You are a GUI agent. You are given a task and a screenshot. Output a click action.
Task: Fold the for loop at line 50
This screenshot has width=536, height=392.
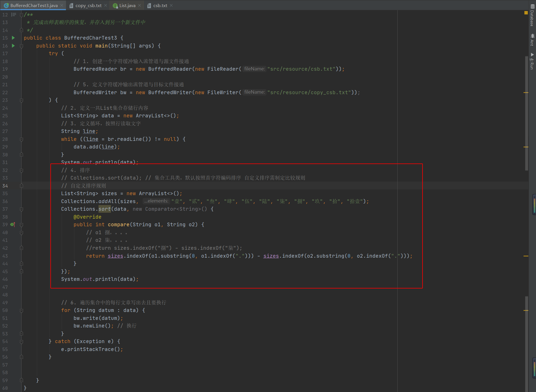22,311
